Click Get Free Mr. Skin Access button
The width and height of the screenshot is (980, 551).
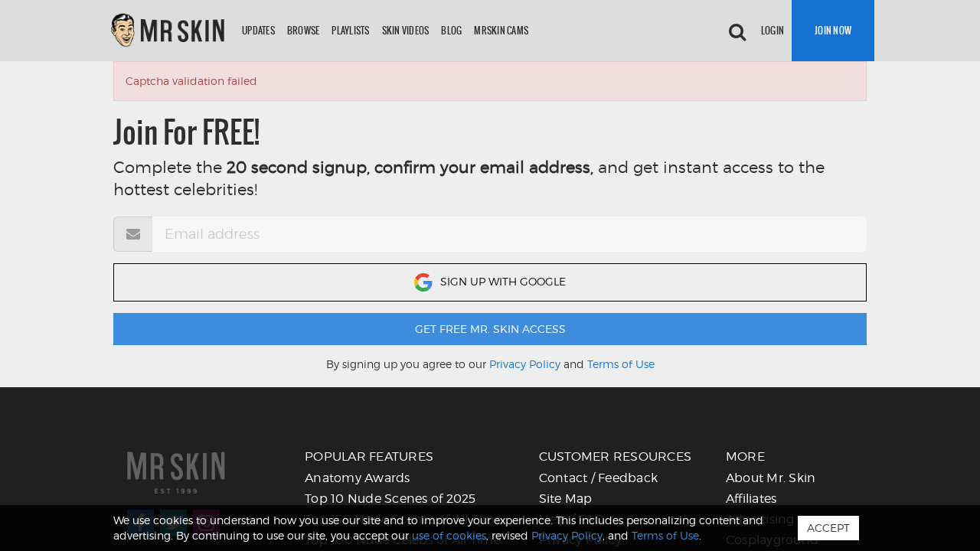coord(490,329)
